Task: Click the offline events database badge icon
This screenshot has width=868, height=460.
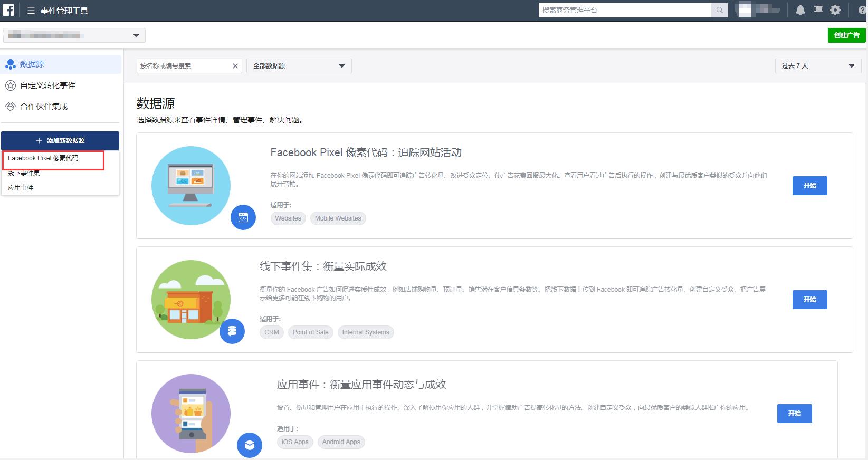Action: 232,331
